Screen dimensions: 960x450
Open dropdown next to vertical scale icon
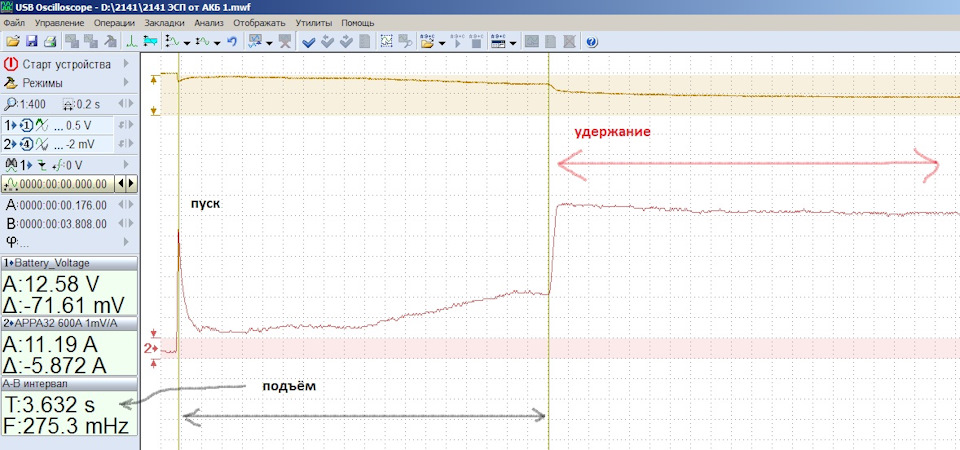[x=187, y=43]
